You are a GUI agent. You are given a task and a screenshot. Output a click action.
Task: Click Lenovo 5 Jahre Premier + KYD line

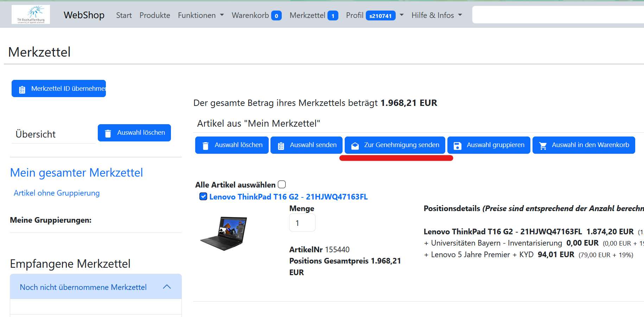[528, 254]
